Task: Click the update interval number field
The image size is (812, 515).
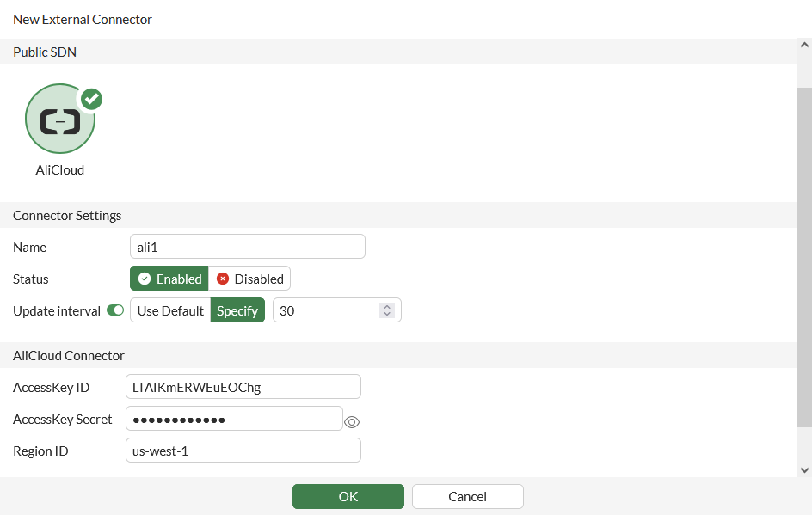Action: pyautogui.click(x=327, y=310)
